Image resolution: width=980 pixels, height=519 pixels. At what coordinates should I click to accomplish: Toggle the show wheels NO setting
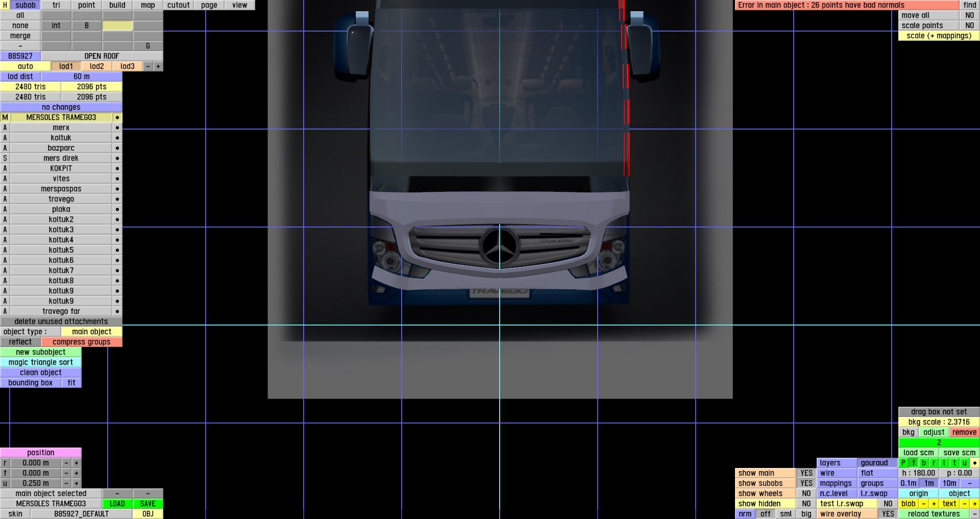(x=806, y=493)
